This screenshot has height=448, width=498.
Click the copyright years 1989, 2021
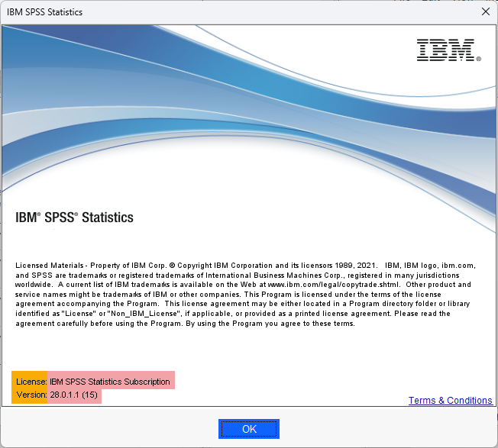click(x=355, y=266)
